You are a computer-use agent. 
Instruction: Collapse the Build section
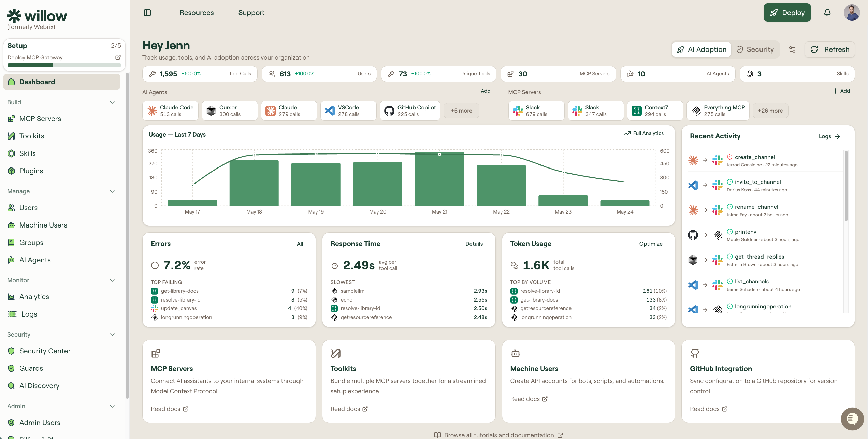112,102
